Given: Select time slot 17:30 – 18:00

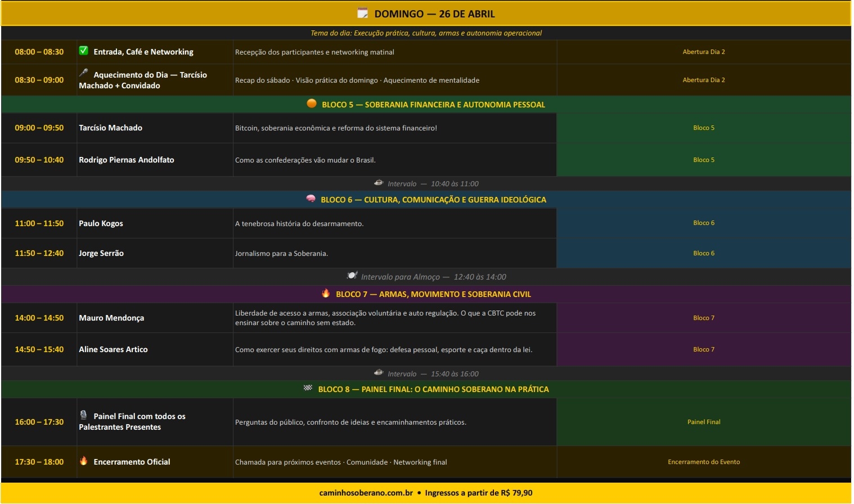Looking at the screenshot, I should point(39,462).
